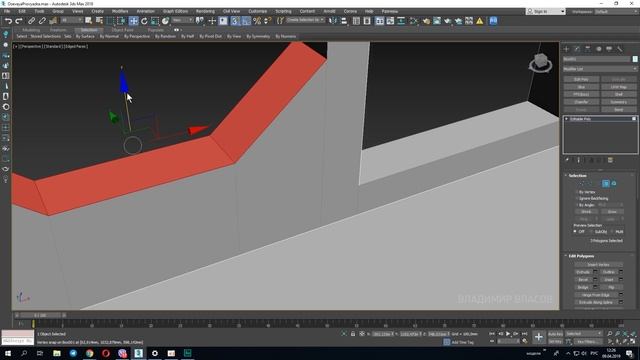The height and width of the screenshot is (360, 640).
Task: Open Extrude settings box icon
Action: (x=595, y=272)
